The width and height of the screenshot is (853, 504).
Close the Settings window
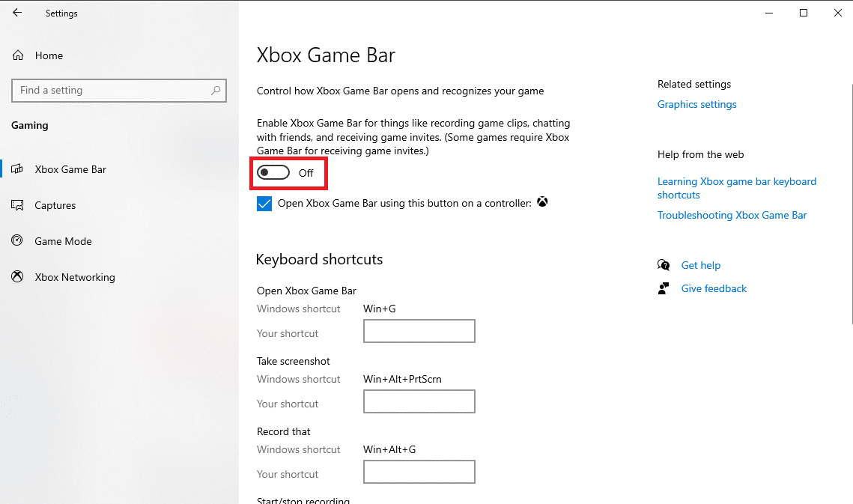pyautogui.click(x=838, y=13)
